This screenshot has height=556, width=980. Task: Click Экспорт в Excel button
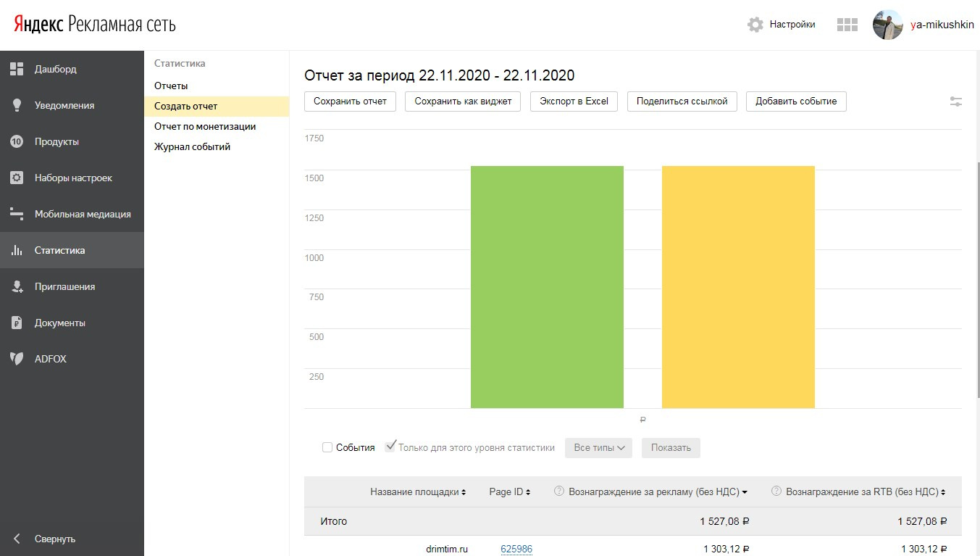pyautogui.click(x=574, y=101)
